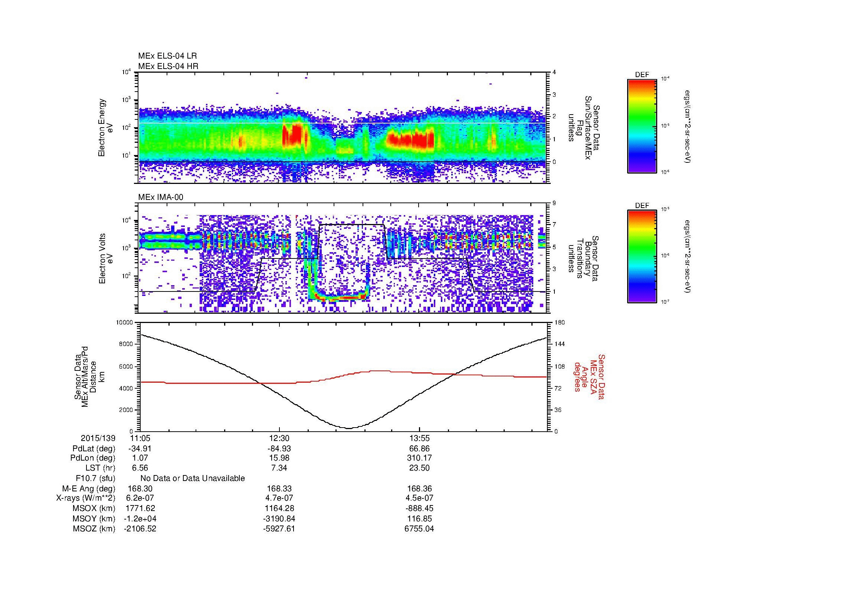Screen dimensions: 868x613
Task: Click the MSOY value '-3190.84'
Action: click(x=279, y=518)
